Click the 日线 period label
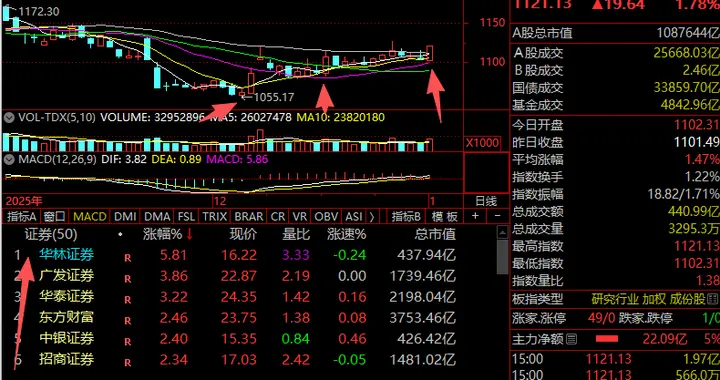 coord(485,201)
